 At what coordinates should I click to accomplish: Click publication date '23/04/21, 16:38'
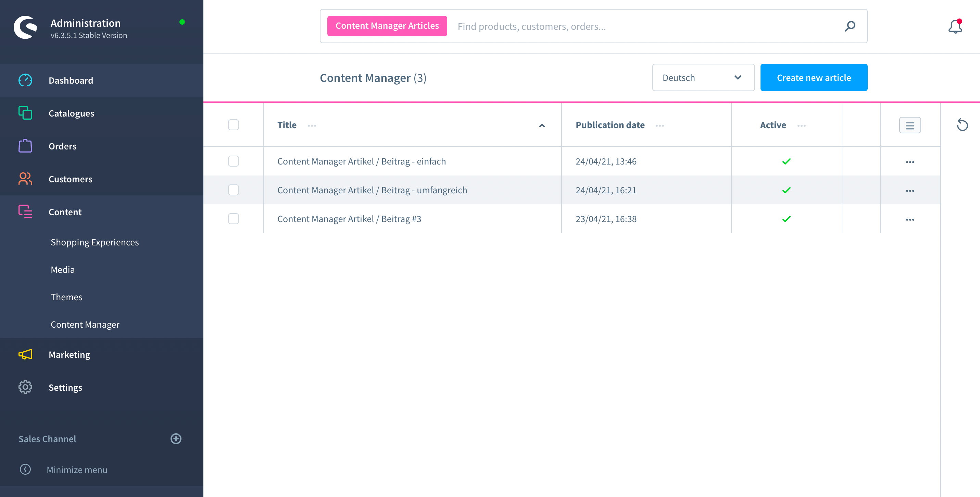tap(606, 219)
